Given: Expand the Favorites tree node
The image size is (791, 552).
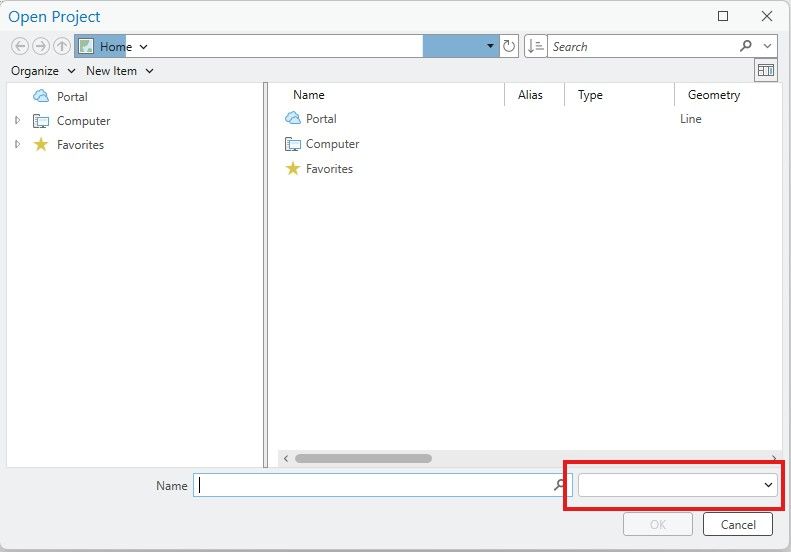Looking at the screenshot, I should [18, 144].
